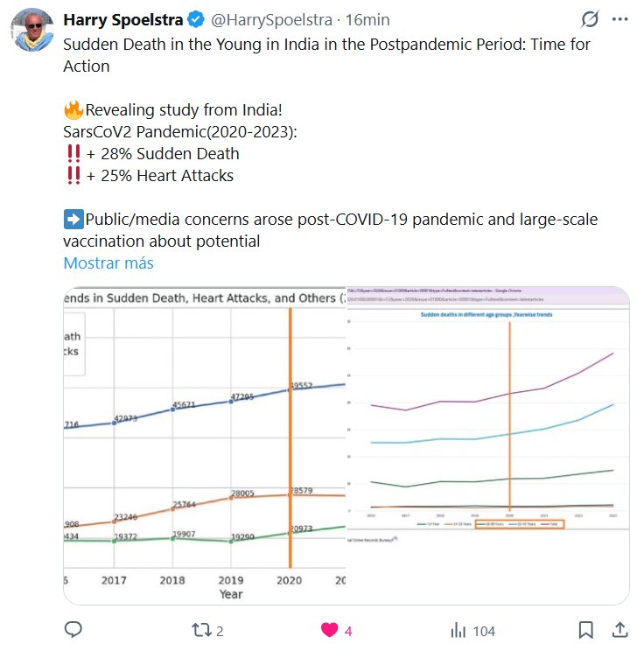
Task: Open Harry Spoelstra's profile avatar
Action: click(x=31, y=31)
